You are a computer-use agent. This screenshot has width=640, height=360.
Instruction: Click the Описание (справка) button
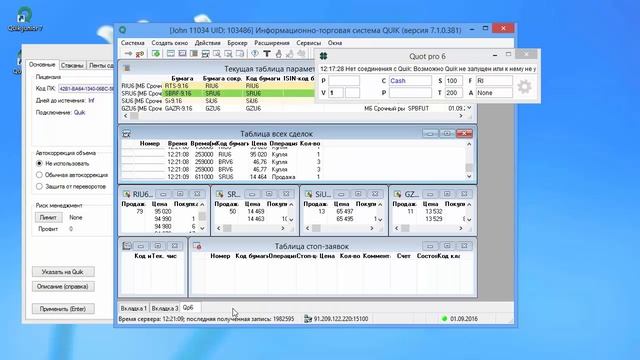pos(63,286)
